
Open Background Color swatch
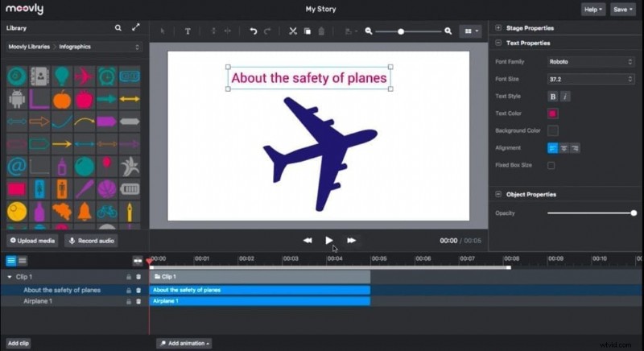click(553, 130)
